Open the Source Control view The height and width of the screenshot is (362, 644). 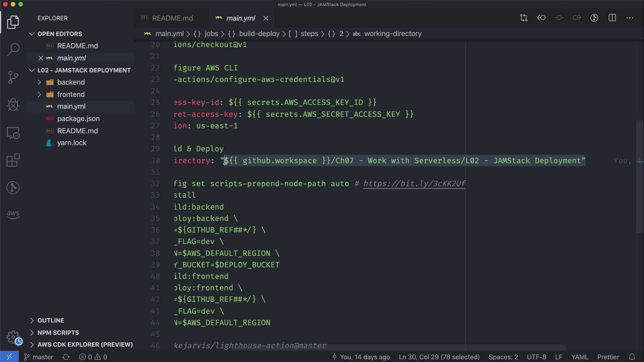click(x=13, y=77)
